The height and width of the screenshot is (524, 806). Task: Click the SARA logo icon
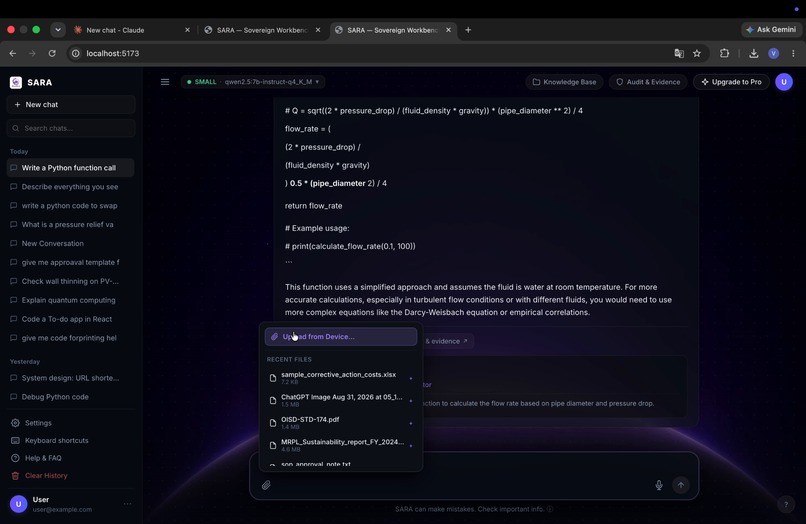coord(16,82)
